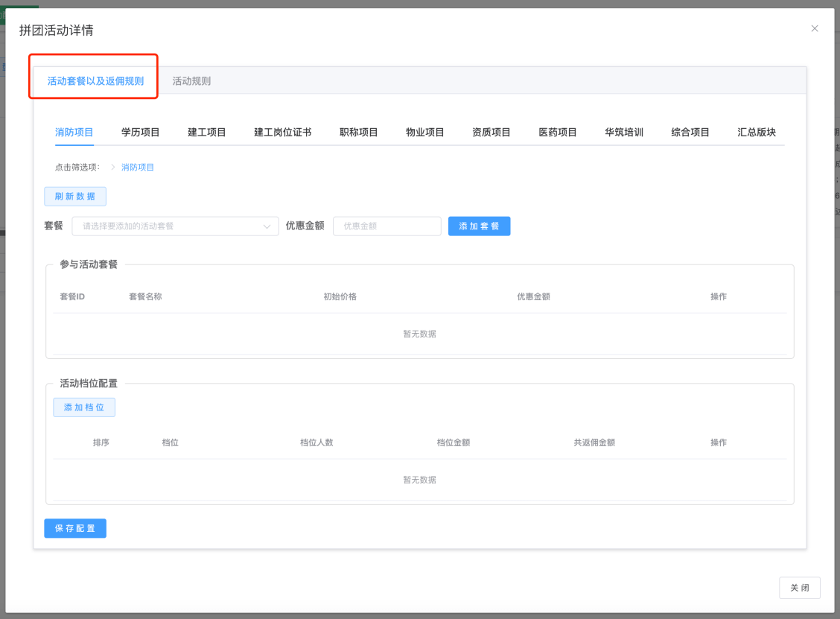This screenshot has width=840, height=619.
Task: Open the 建工项目 category tab
Action: tap(207, 133)
